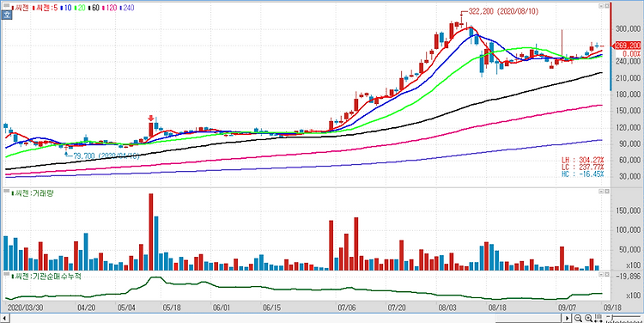644x323 pixels.
Task: Click the bar spacing adjust icon
Action: click(x=598, y=318)
